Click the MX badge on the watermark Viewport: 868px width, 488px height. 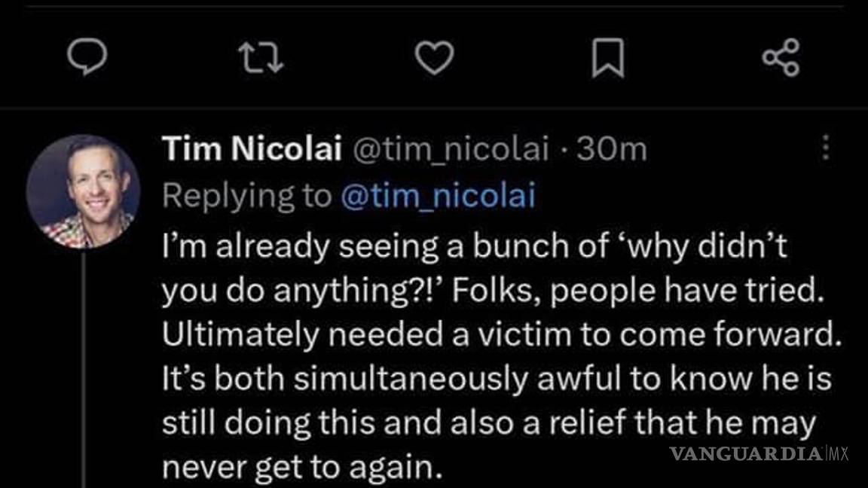(838, 454)
